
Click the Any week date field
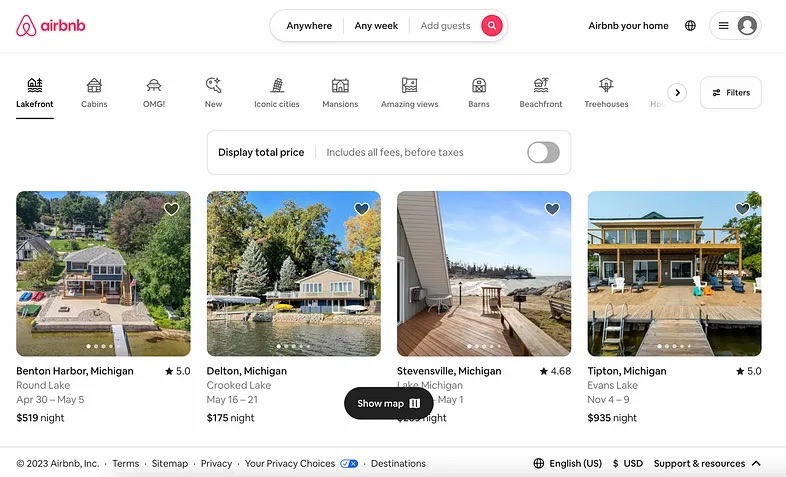click(x=376, y=26)
